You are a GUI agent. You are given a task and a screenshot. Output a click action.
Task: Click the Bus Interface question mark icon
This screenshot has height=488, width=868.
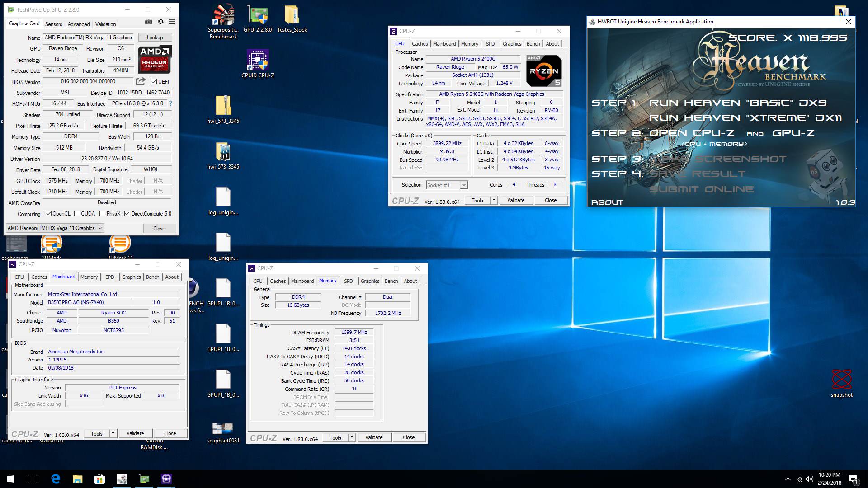click(170, 103)
